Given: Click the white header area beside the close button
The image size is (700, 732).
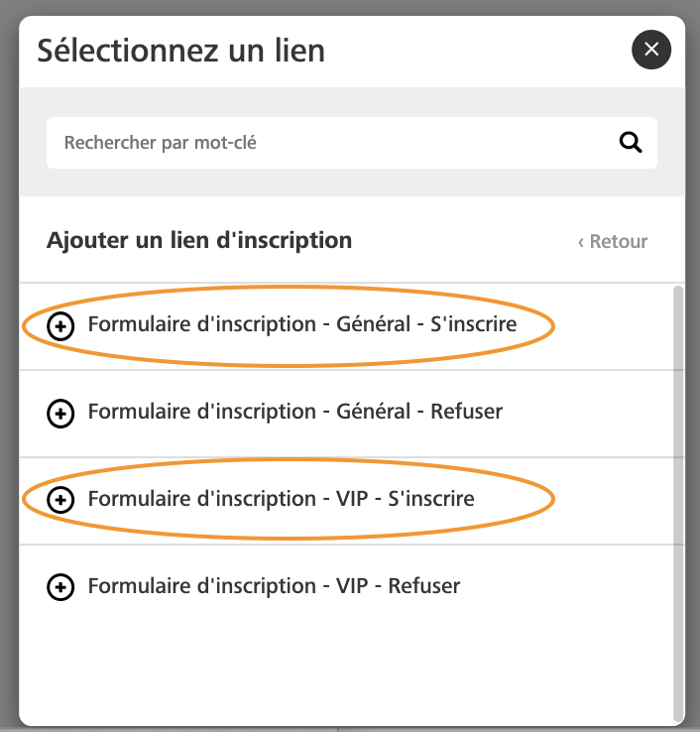Looking at the screenshot, I should point(476,51).
